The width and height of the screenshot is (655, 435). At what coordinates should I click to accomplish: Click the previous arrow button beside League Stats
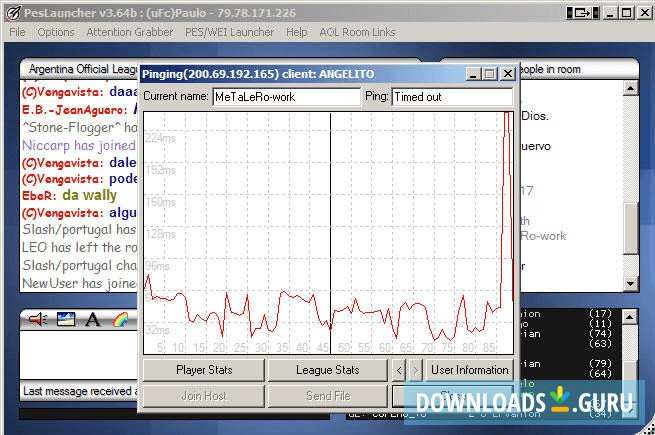coord(399,370)
